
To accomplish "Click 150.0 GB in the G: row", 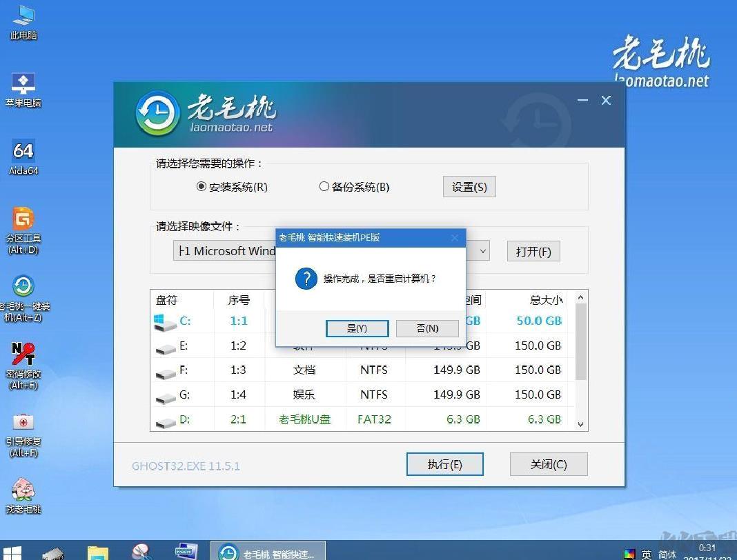I will point(538,394).
